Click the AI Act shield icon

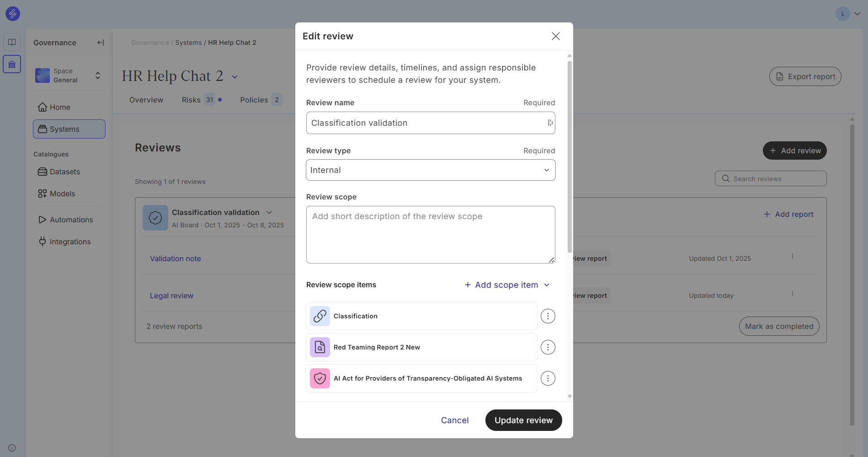tap(320, 378)
